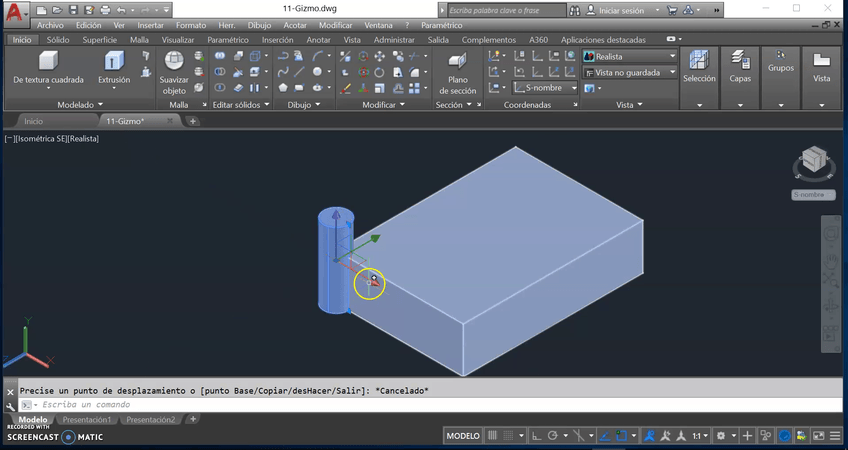848x450 pixels.
Task: Open the Insertar menu
Action: pyautogui.click(x=151, y=25)
